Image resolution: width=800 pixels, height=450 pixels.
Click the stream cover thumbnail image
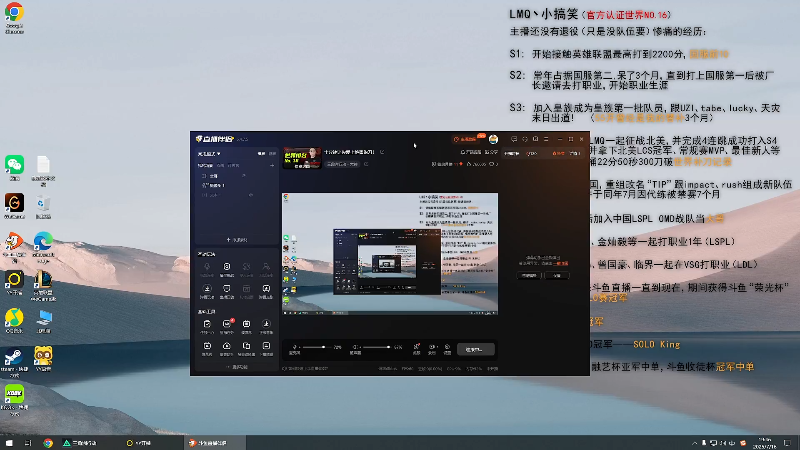302,158
